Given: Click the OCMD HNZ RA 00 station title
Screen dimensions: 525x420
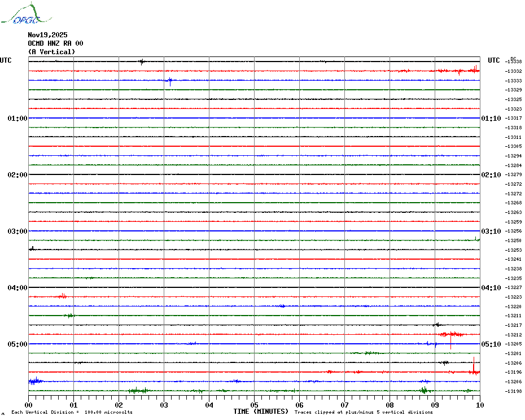Looking at the screenshot, I should tap(55, 43).
